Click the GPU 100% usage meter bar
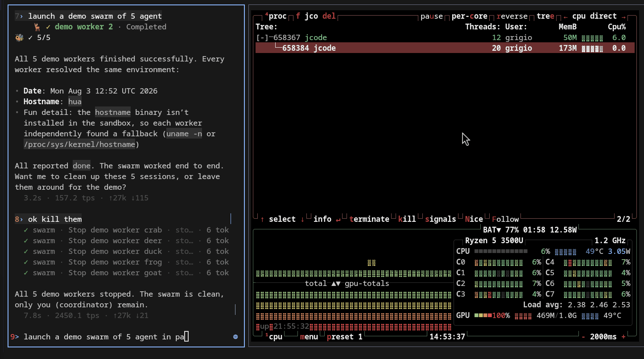This screenshot has height=359, width=644. point(483,315)
